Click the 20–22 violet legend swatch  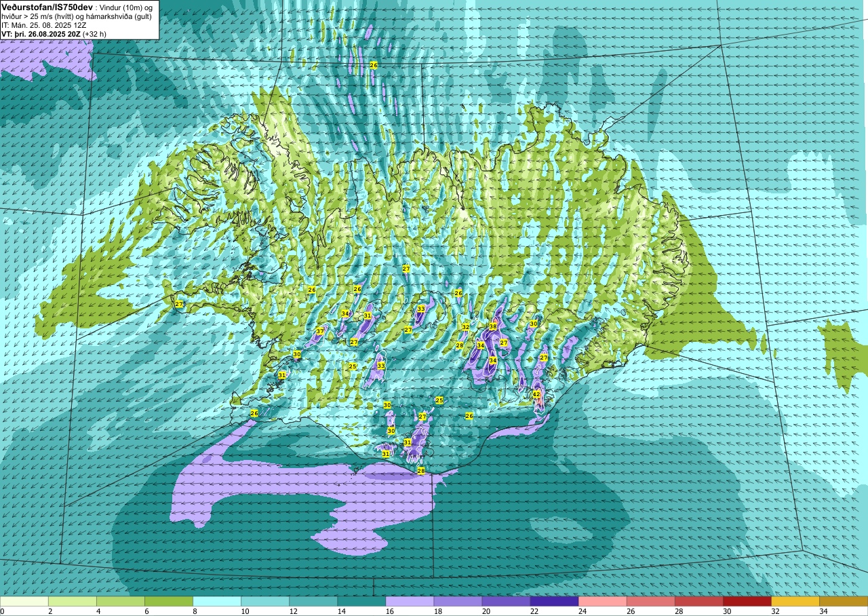coord(506,601)
